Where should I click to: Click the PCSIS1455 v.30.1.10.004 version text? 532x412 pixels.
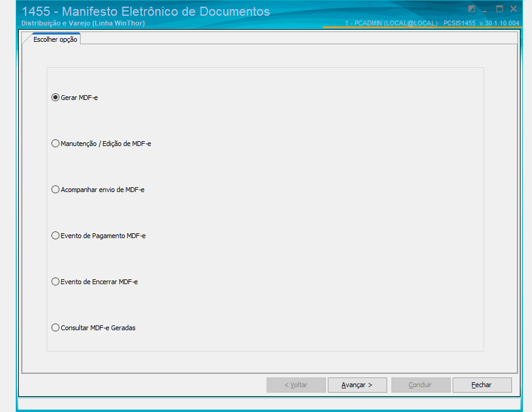click(x=482, y=23)
